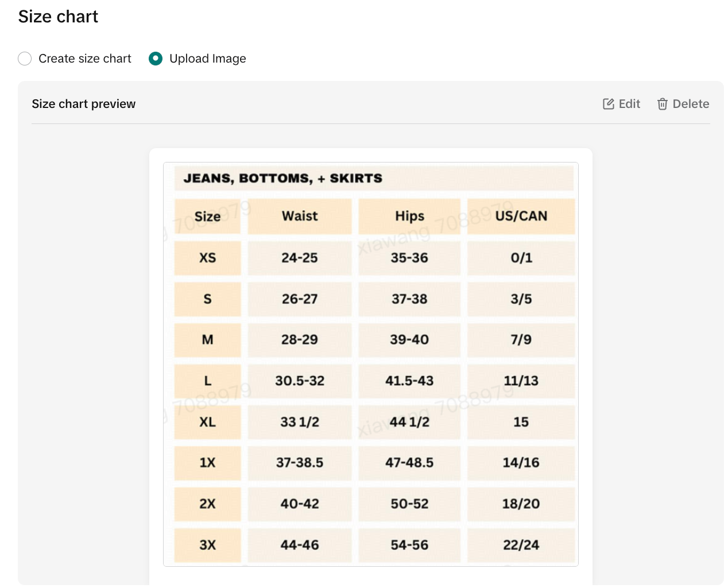Click the 'JEANS, BOTTOMS, + SKIRTS' chart title
This screenshot has height=588, width=728.
[x=282, y=179]
